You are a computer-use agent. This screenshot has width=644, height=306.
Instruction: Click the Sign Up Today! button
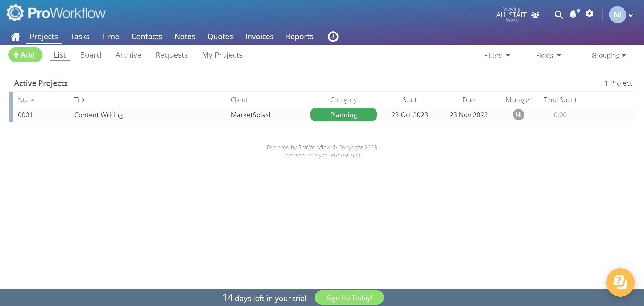(x=349, y=298)
